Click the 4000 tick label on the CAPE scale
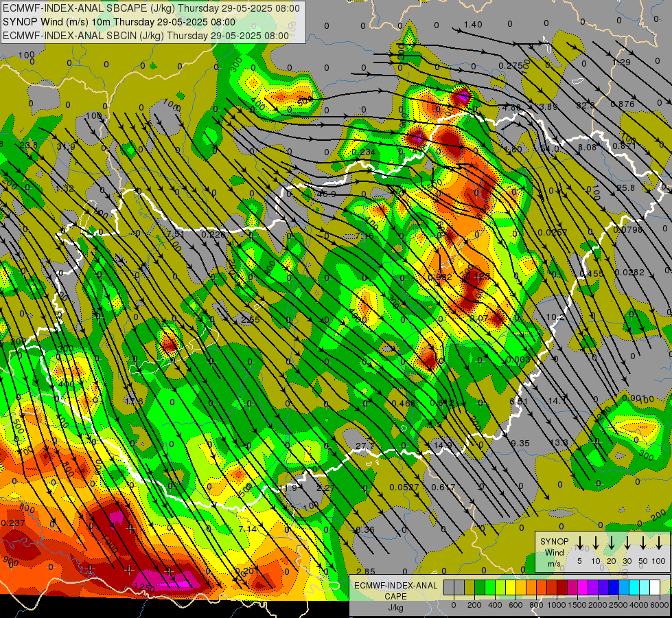The height and width of the screenshot is (618, 672). pyautogui.click(x=638, y=605)
